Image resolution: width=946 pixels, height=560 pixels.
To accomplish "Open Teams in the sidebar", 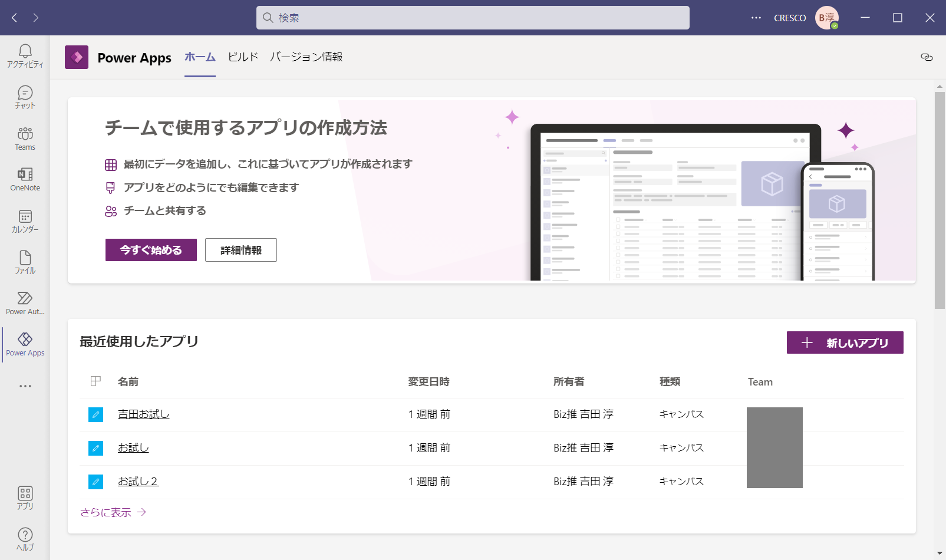I will (x=25, y=139).
